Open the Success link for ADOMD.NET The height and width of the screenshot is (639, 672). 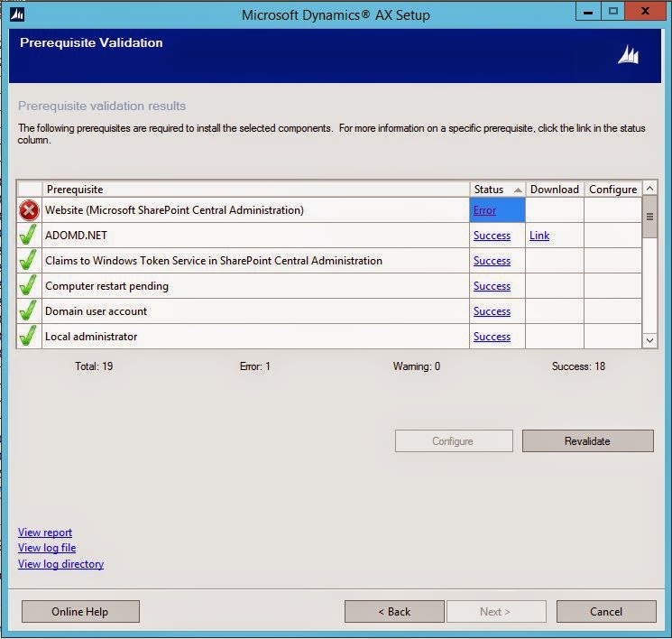492,236
